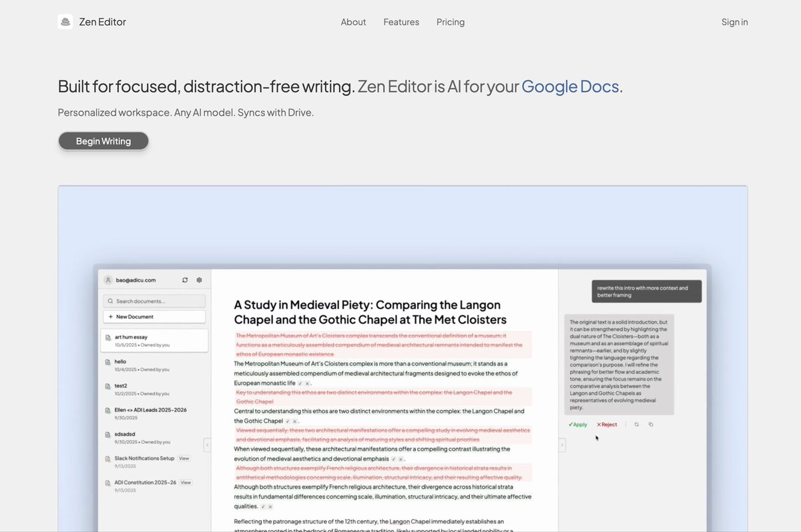The height and width of the screenshot is (532, 801).
Task: Reject the edit after 'devotional emphasis'
Action: tap(401, 459)
